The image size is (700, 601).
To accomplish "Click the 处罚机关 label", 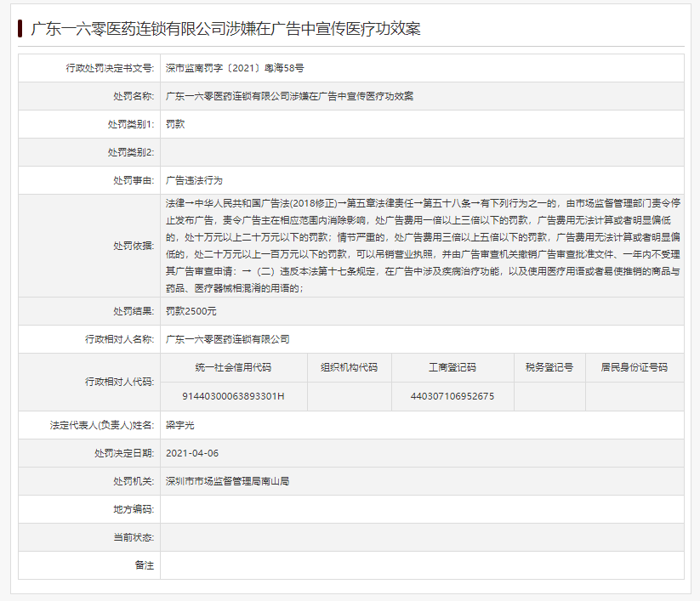I will click(134, 481).
